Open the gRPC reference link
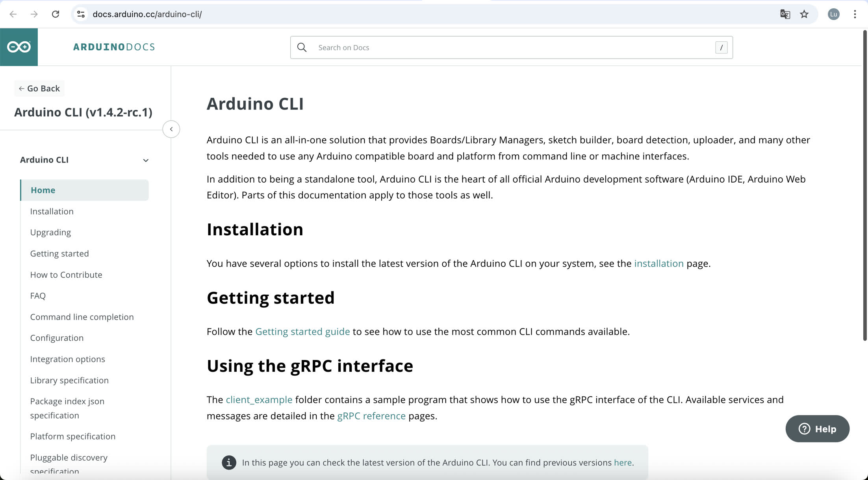868x480 pixels. [371, 415]
